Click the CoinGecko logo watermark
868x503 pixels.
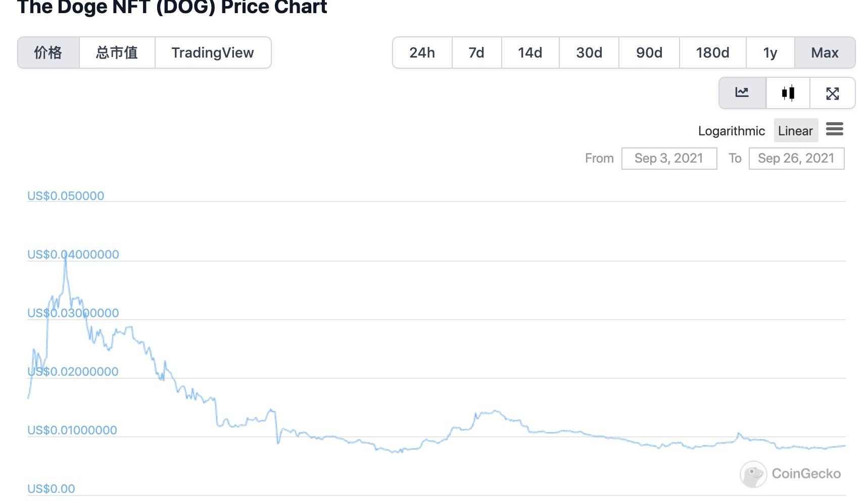click(x=790, y=474)
